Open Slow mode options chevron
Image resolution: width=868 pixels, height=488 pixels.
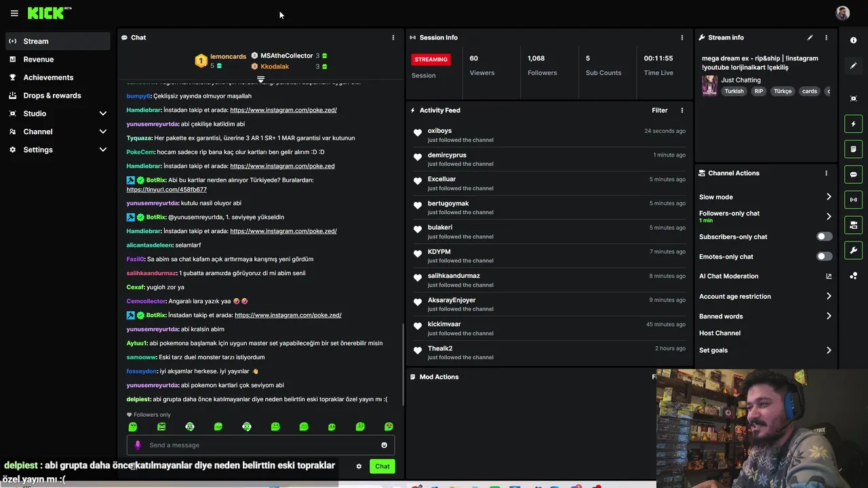pyautogui.click(x=829, y=197)
